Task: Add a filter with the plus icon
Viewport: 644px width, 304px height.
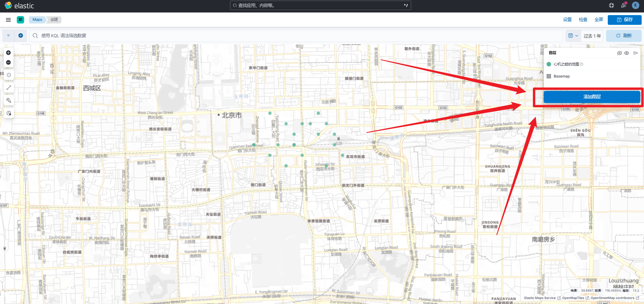Action: point(21,36)
